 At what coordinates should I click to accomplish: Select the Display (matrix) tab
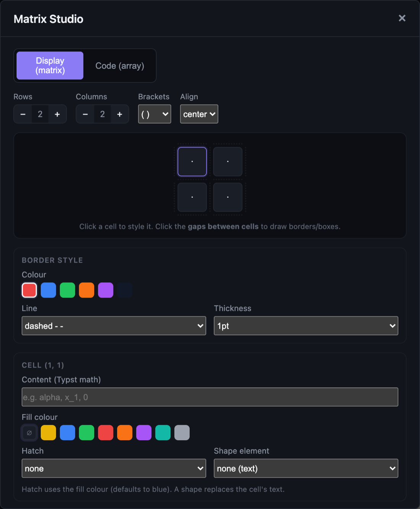[x=50, y=66]
